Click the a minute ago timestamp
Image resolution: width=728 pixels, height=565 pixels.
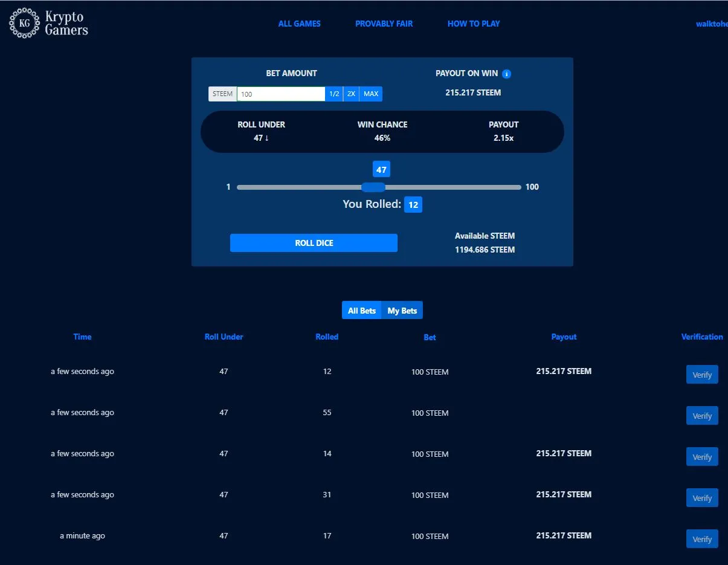(x=82, y=536)
